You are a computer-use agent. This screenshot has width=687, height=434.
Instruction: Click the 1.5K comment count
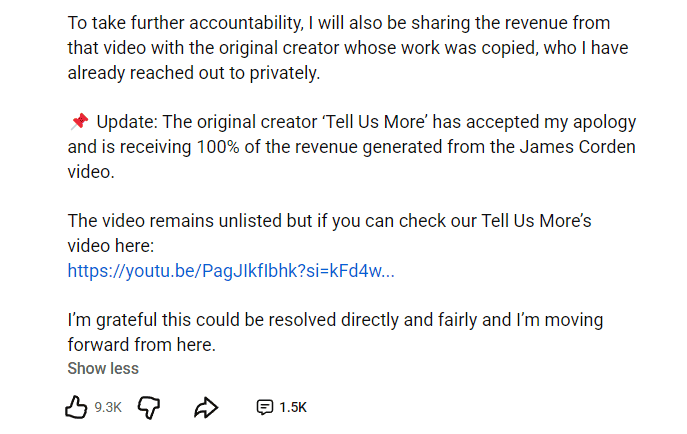pyautogui.click(x=293, y=407)
